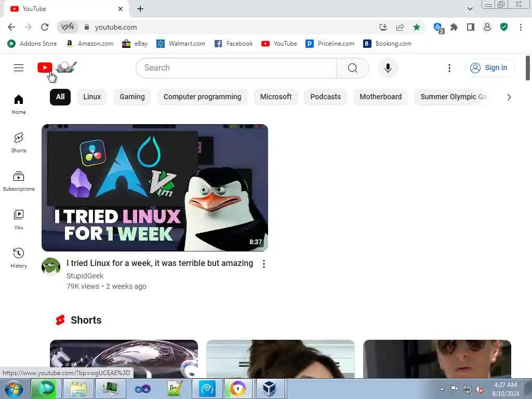Click the Sign in button
The image size is (532, 399).
coord(489,68)
